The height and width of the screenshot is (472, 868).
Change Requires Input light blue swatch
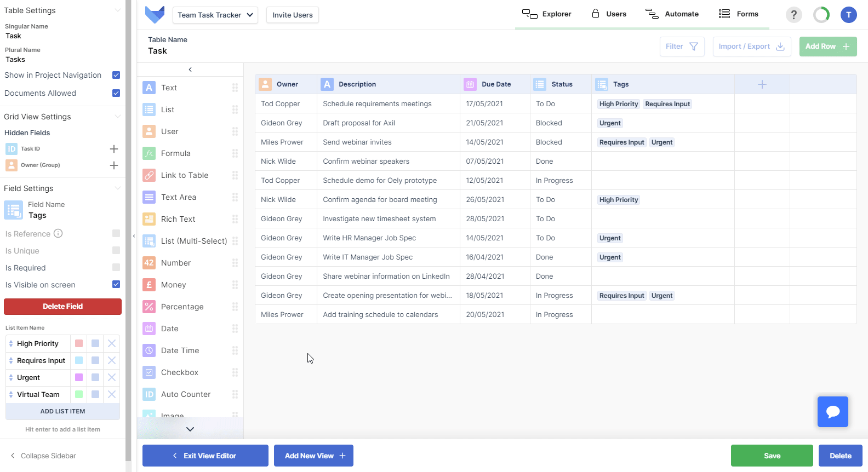coord(79,360)
